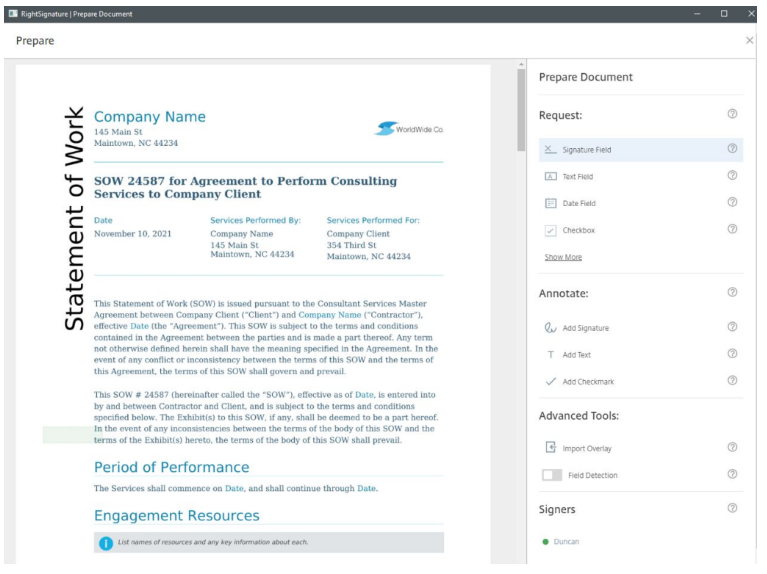
Task: Open help icon beside Signature Field
Action: pyautogui.click(x=732, y=150)
